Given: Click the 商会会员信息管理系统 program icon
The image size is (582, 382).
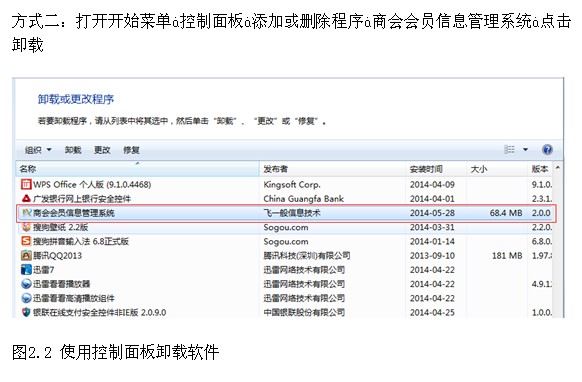Looking at the screenshot, I should [27, 213].
